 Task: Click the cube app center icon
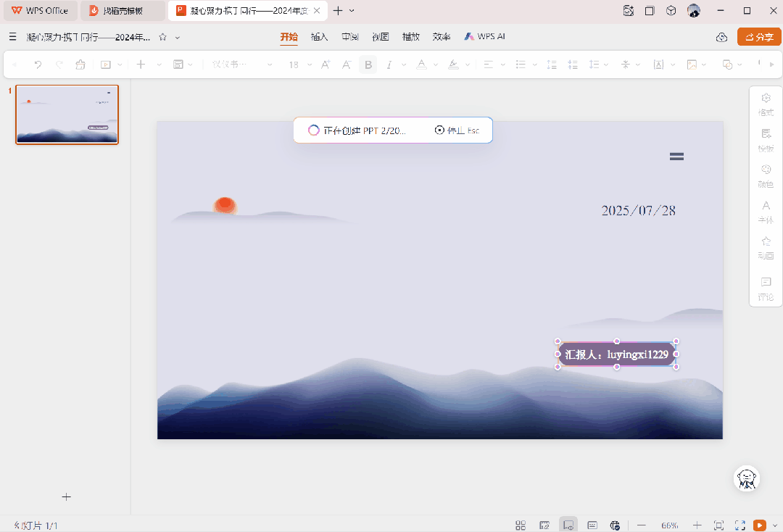tap(671, 10)
